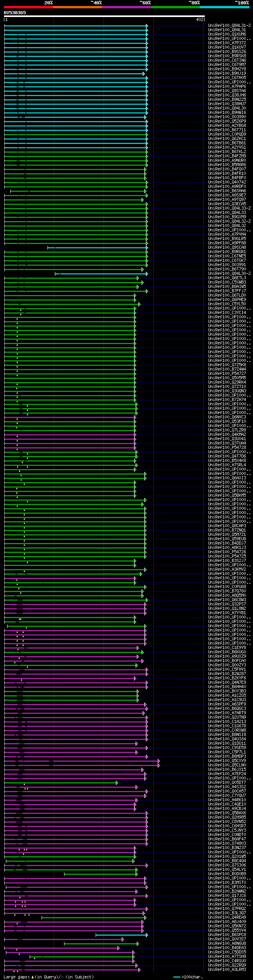Select the UniRef100_O03990 label

click(227, 117)
